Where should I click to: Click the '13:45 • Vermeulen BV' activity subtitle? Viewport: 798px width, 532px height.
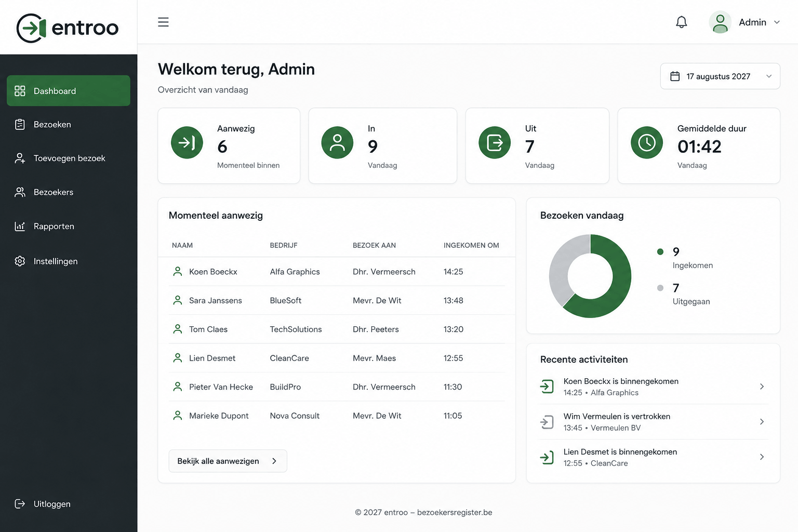click(602, 428)
